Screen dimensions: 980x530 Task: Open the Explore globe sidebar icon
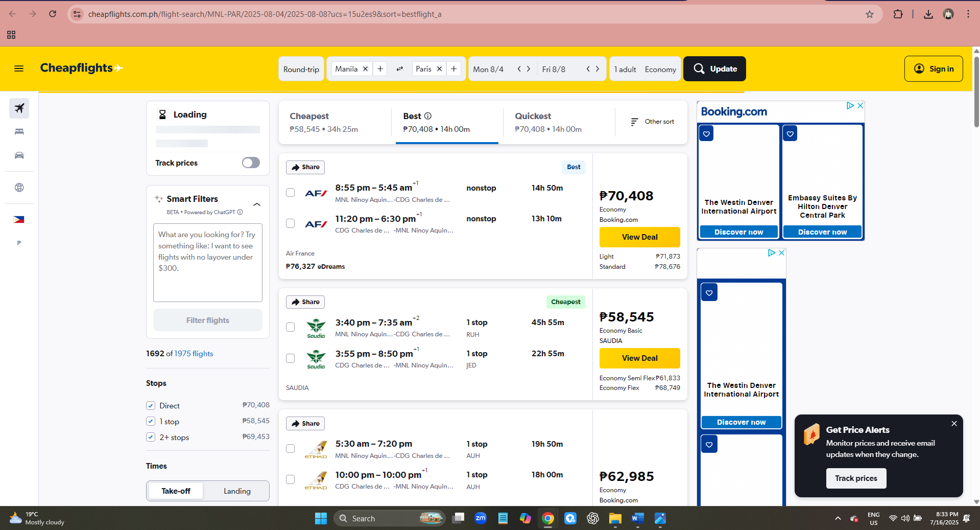coord(19,188)
